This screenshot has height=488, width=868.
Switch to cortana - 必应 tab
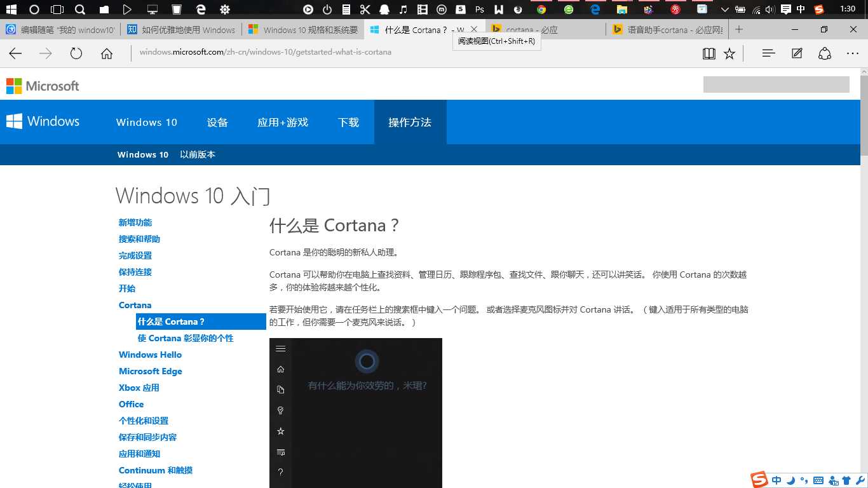tap(545, 30)
